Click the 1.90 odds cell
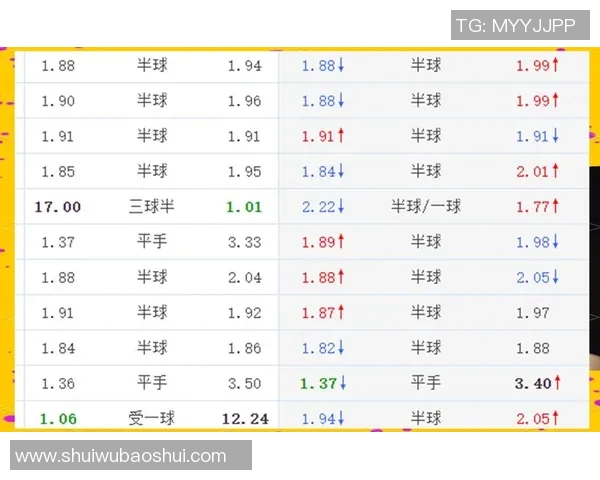Image resolution: width=600 pixels, height=480 pixels. tap(58, 101)
